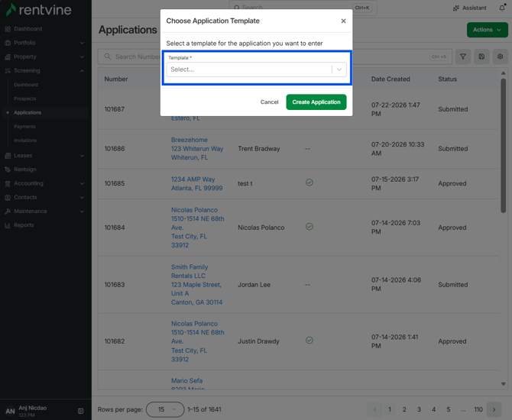Click approved checkmark in row 101682
The image size is (512, 420).
(x=309, y=341)
